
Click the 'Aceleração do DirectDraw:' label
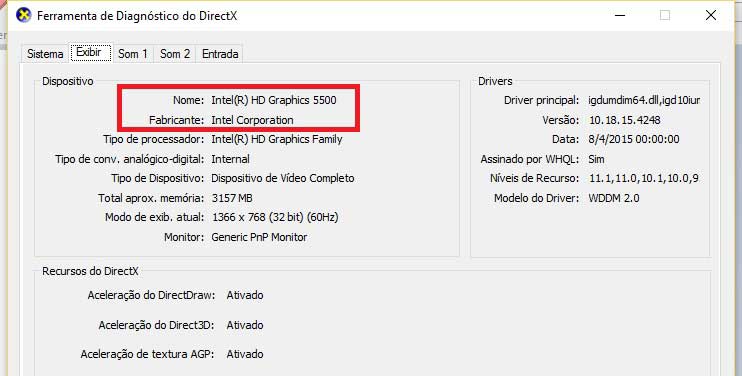click(151, 295)
